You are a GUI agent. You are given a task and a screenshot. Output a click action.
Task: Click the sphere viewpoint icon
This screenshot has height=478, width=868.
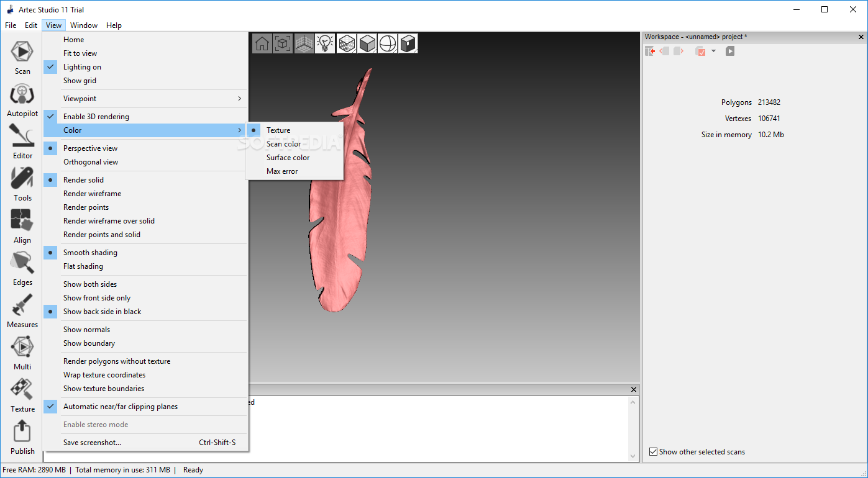[x=388, y=43]
